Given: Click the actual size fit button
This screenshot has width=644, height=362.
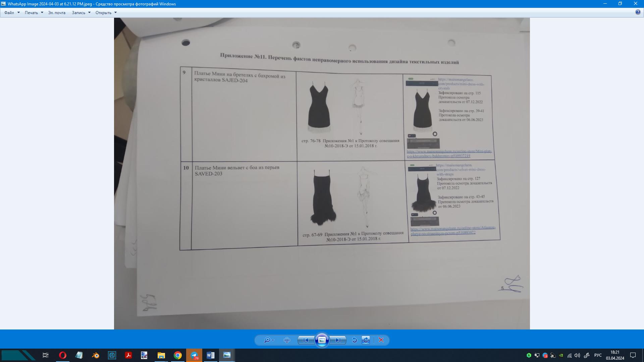Looking at the screenshot, I should tap(287, 340).
